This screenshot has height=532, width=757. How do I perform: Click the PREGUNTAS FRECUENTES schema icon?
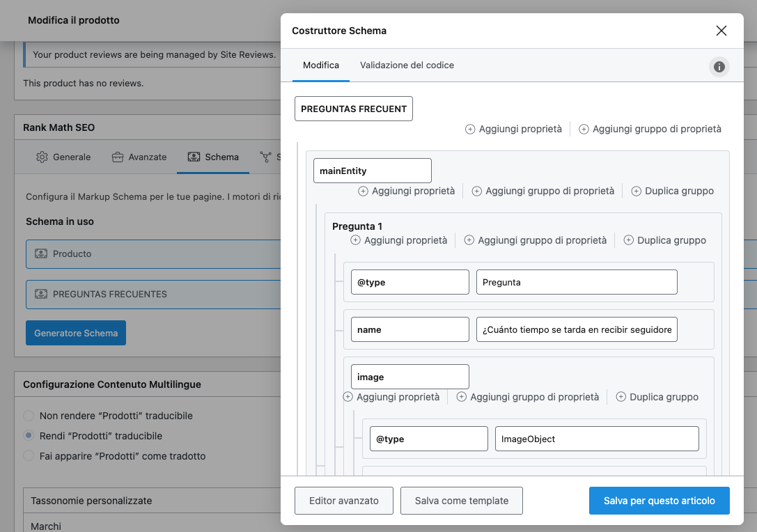coord(41,295)
